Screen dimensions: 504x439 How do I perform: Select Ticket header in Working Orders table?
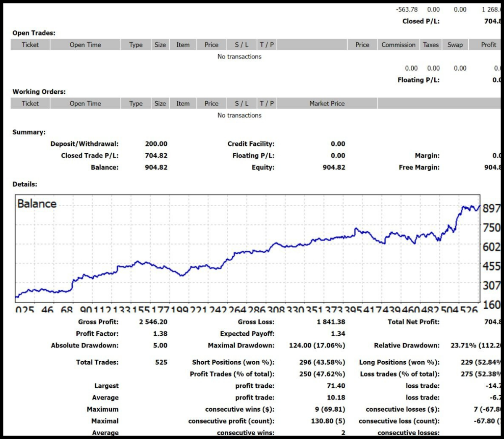click(x=30, y=103)
